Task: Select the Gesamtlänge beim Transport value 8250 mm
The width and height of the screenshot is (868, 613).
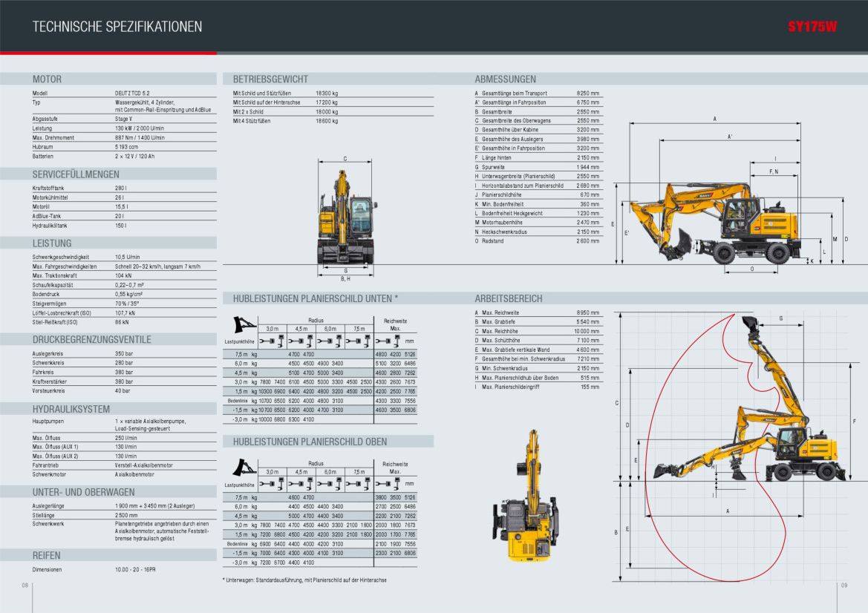Action: pos(588,94)
